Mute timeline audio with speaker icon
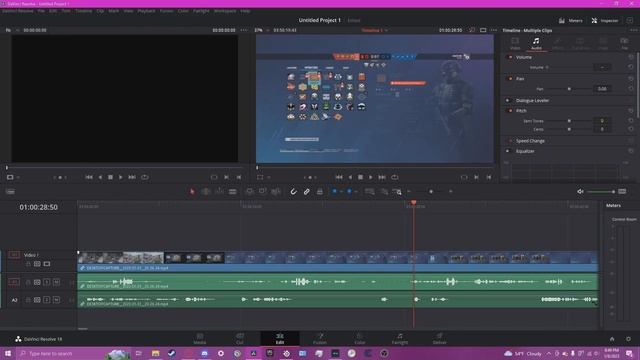Image resolution: width=640 pixels, height=360 pixels. coord(580,191)
